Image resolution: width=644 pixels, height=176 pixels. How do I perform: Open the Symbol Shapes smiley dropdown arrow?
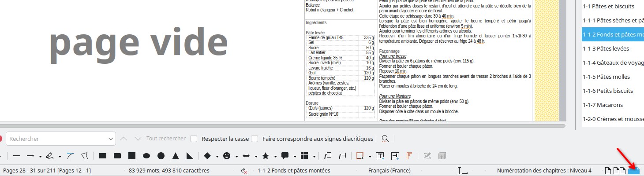236,156
